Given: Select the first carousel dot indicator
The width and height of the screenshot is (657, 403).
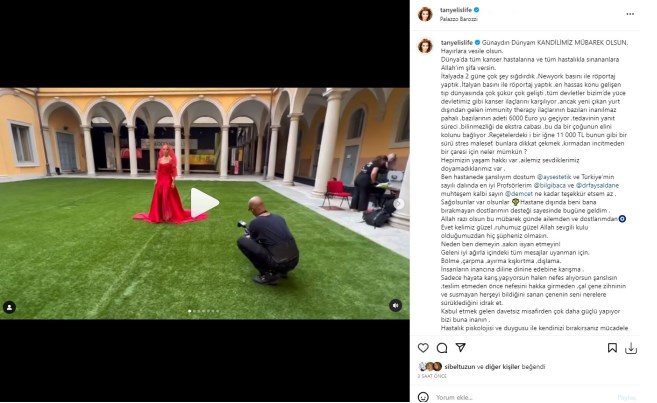Looking at the screenshot, I should pyautogui.click(x=190, y=311).
